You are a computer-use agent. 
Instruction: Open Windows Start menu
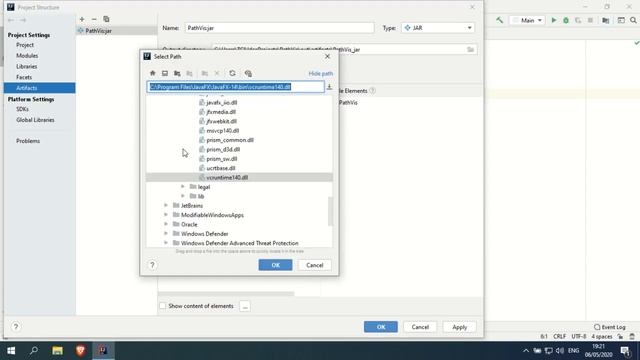tap(11, 351)
